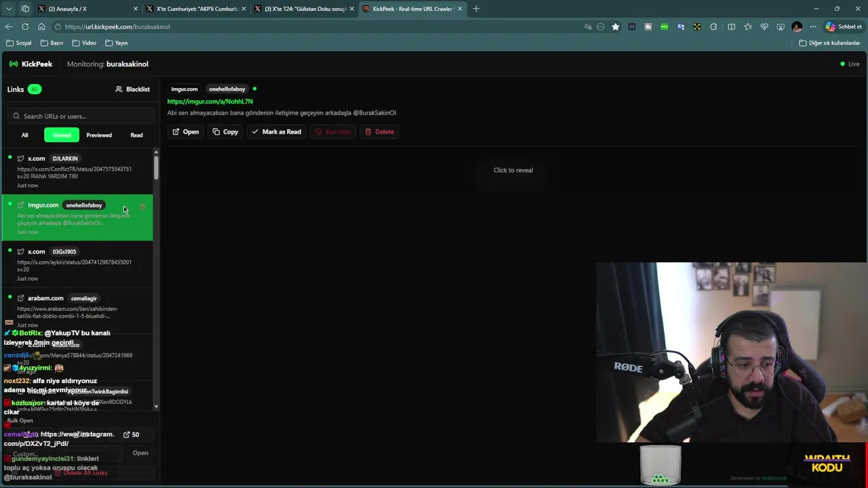This screenshot has height=488, width=868.
Task: Open the Basın bookmarks folder
Action: [x=52, y=43]
